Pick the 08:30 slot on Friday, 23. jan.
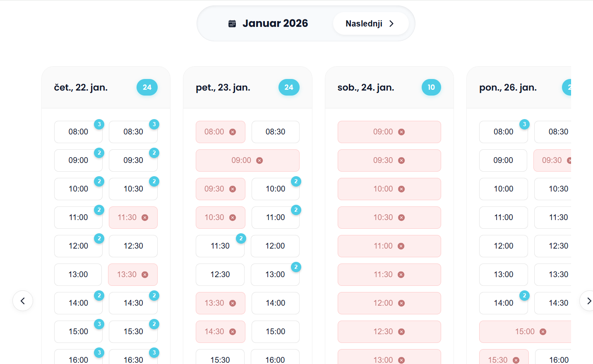The image size is (593, 364). [275, 132]
